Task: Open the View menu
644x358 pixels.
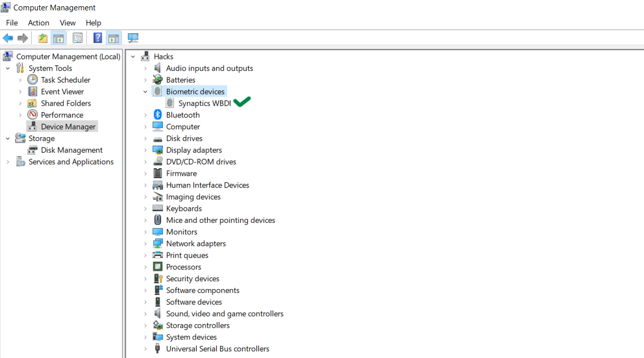Action: 67,22
